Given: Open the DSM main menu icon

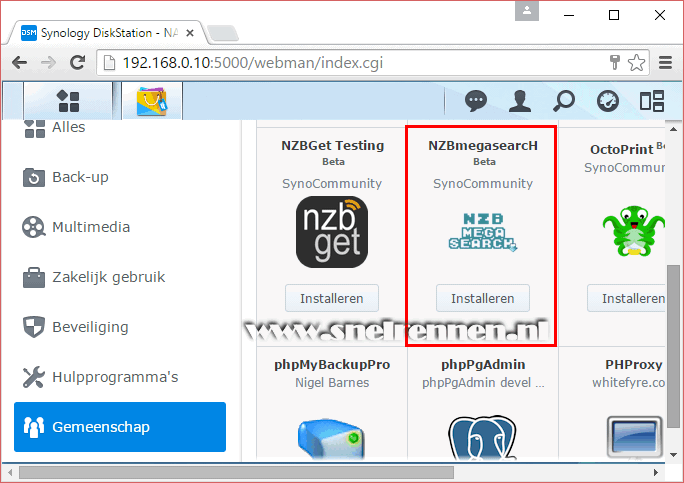Looking at the screenshot, I should click(x=68, y=101).
